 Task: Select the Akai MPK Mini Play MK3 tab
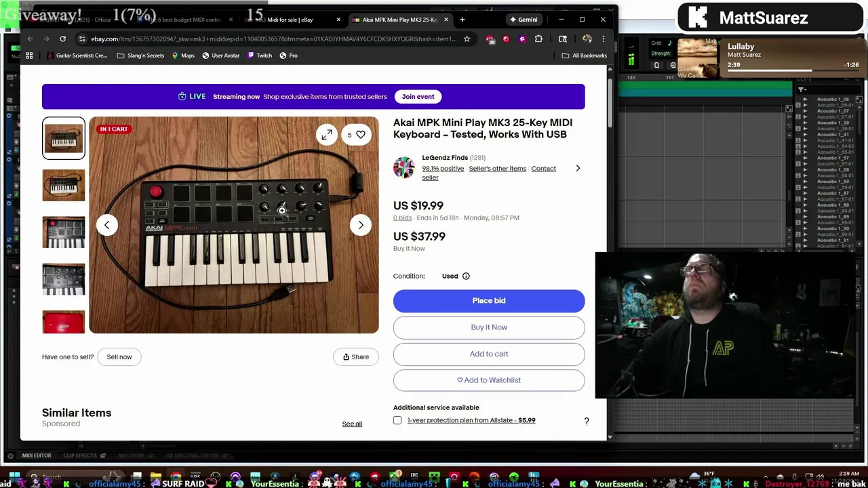pos(400,20)
